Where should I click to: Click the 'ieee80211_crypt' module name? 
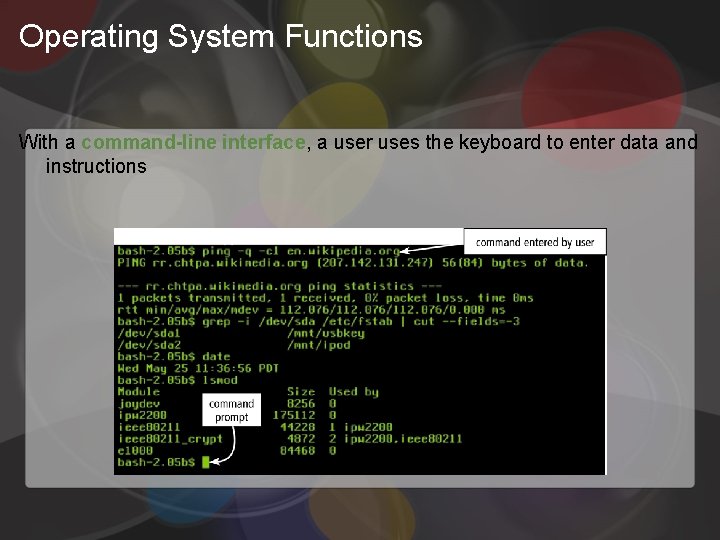[170, 439]
